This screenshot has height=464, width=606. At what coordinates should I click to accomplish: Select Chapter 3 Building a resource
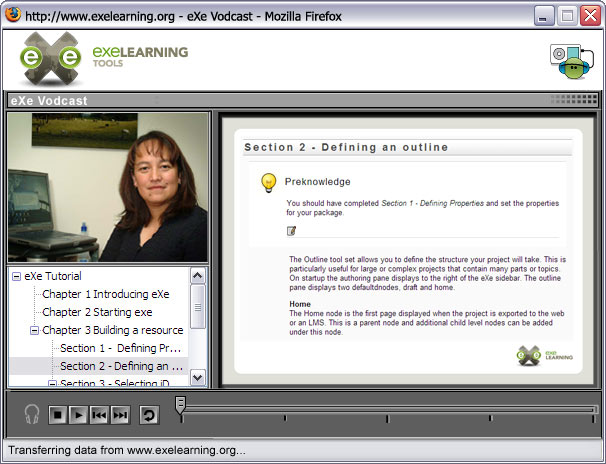(x=112, y=330)
